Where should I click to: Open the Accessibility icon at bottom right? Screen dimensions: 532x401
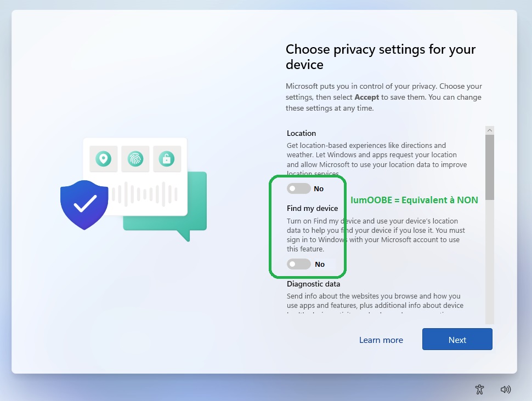coord(479,389)
